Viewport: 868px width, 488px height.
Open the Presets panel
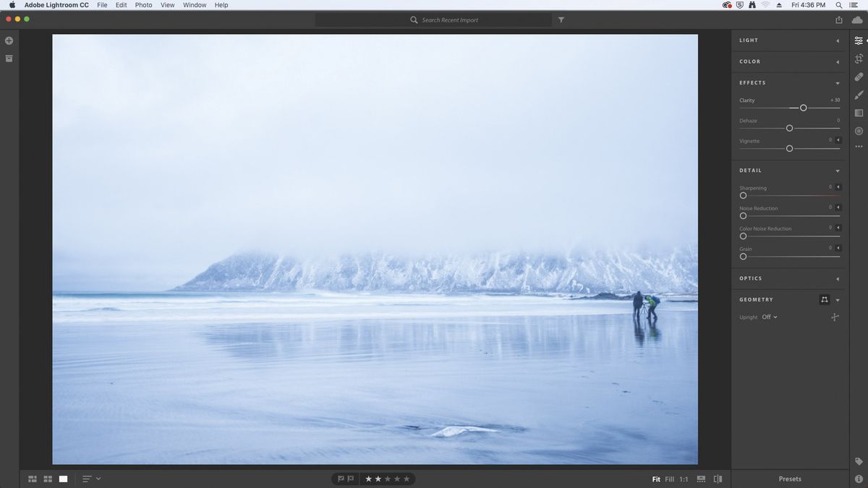789,479
